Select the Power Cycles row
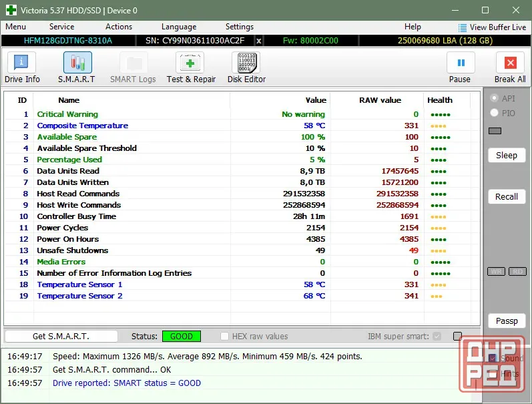Screen dimensions: 532x404 242,228
